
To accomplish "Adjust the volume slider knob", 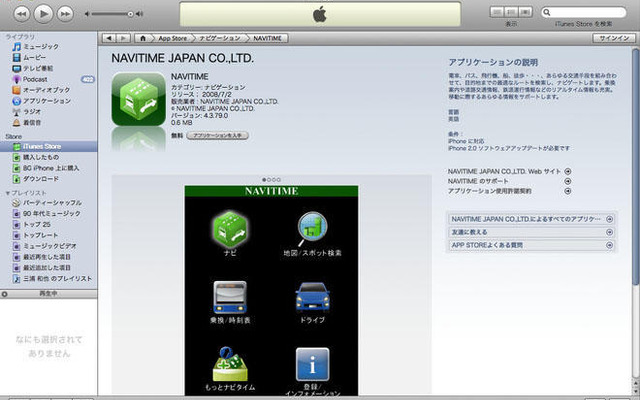I will coord(130,14).
